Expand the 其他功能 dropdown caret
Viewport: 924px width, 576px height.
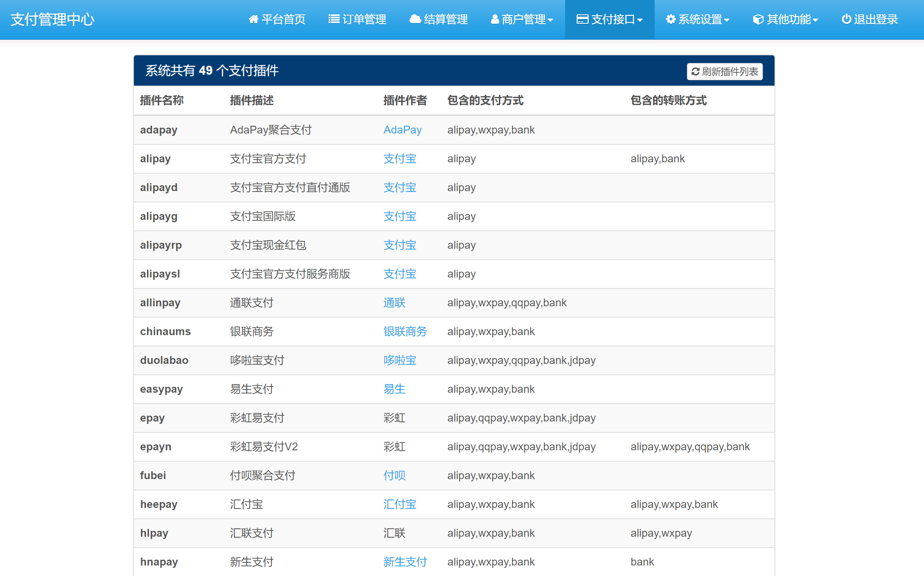pyautogui.click(x=815, y=20)
